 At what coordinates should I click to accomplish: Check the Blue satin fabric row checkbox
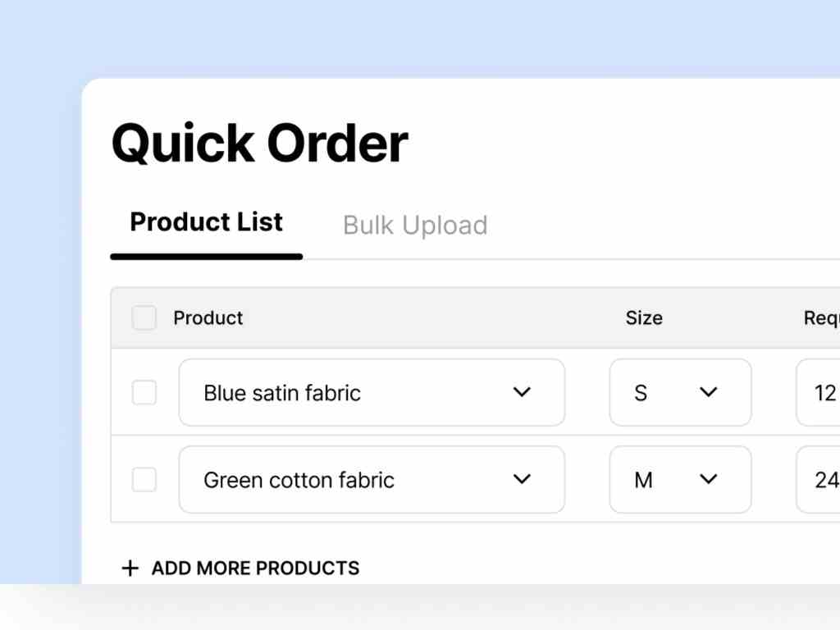[x=144, y=393]
